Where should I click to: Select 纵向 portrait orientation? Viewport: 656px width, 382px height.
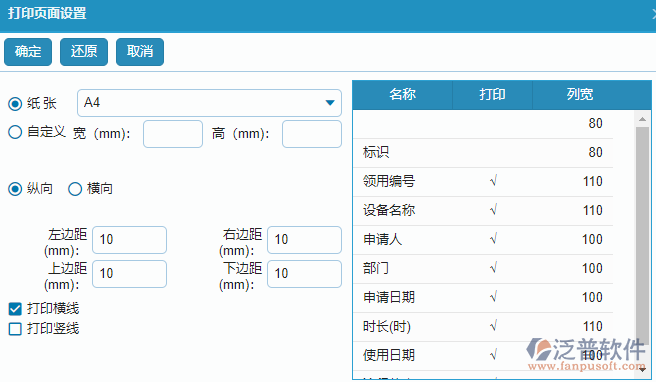15,189
